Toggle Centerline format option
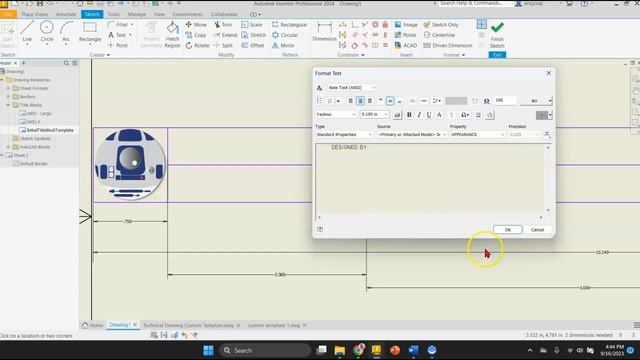 pyautogui.click(x=439, y=35)
